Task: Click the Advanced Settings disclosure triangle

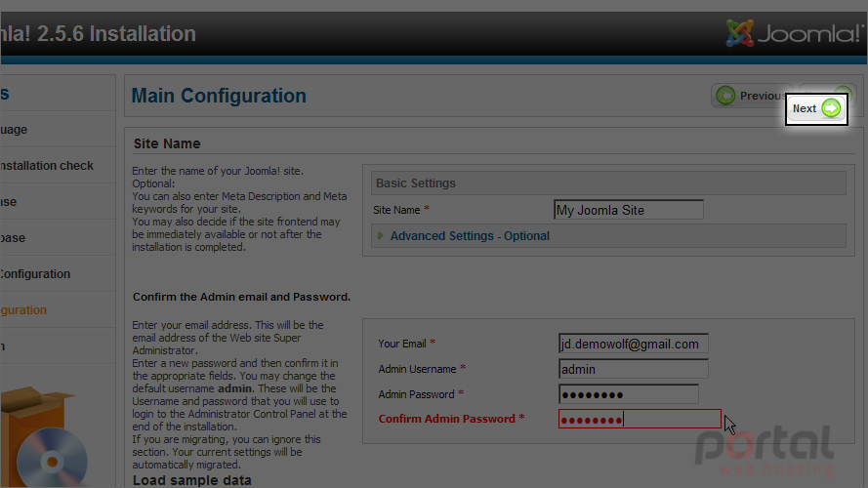Action: pos(381,235)
